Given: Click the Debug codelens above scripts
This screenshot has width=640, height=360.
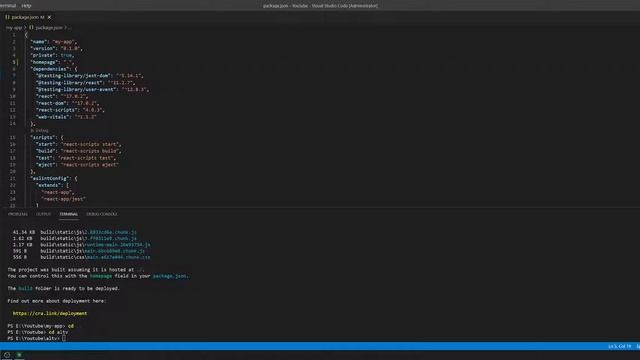Looking at the screenshot, I should [x=40, y=131].
